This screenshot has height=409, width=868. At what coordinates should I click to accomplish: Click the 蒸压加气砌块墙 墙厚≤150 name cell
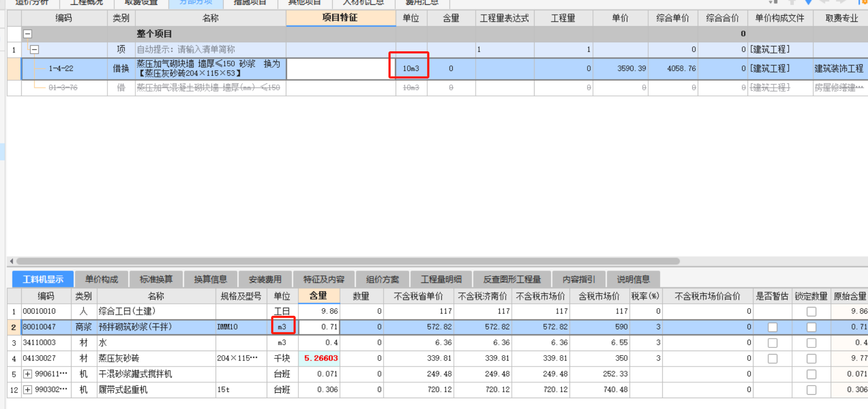(211, 69)
